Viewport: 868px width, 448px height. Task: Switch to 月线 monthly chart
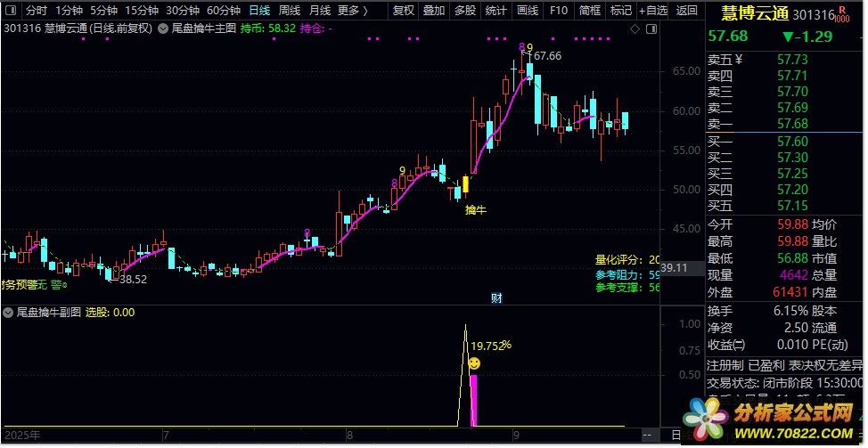pyautogui.click(x=320, y=11)
